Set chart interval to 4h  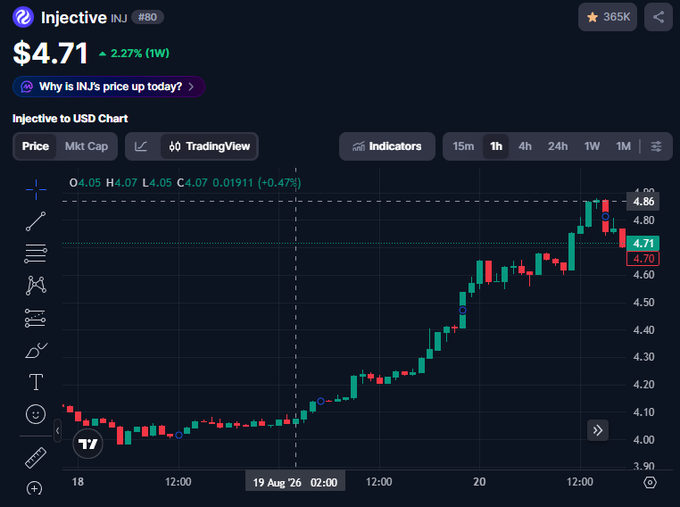[x=525, y=146]
